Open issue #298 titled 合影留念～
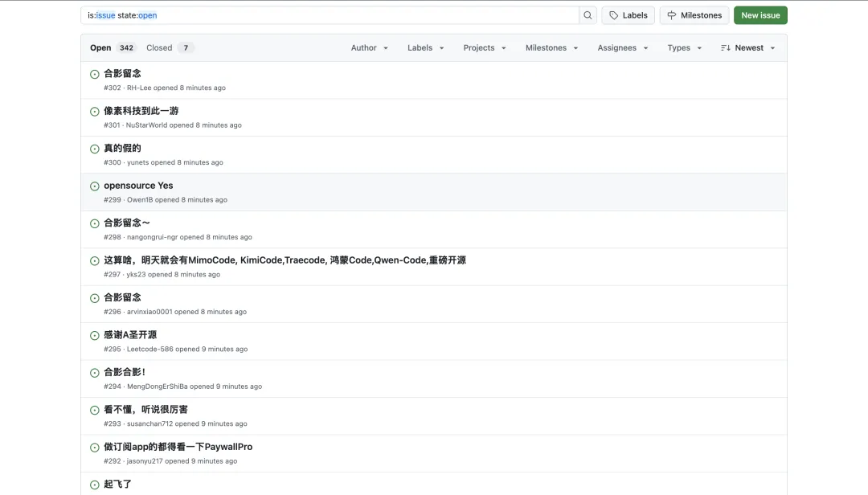868x495 pixels. point(127,223)
